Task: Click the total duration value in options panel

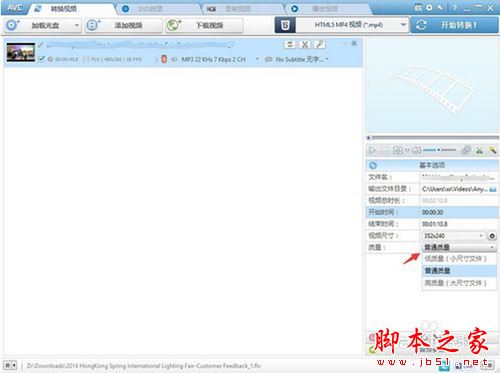Action: click(435, 201)
